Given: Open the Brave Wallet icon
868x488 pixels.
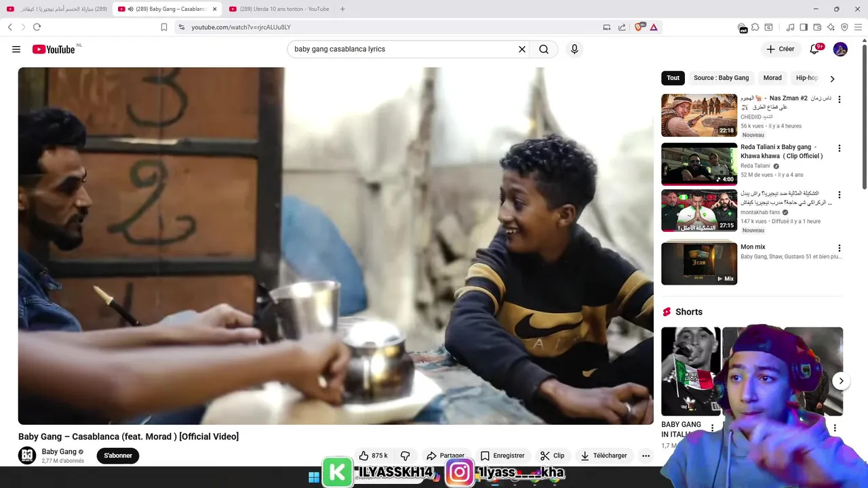Looking at the screenshot, I should [817, 27].
